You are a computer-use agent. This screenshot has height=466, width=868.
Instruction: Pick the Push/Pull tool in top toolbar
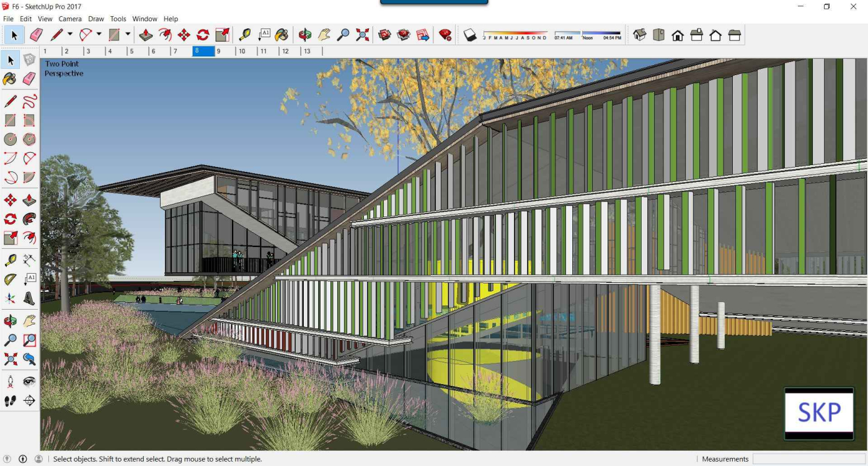click(x=146, y=35)
